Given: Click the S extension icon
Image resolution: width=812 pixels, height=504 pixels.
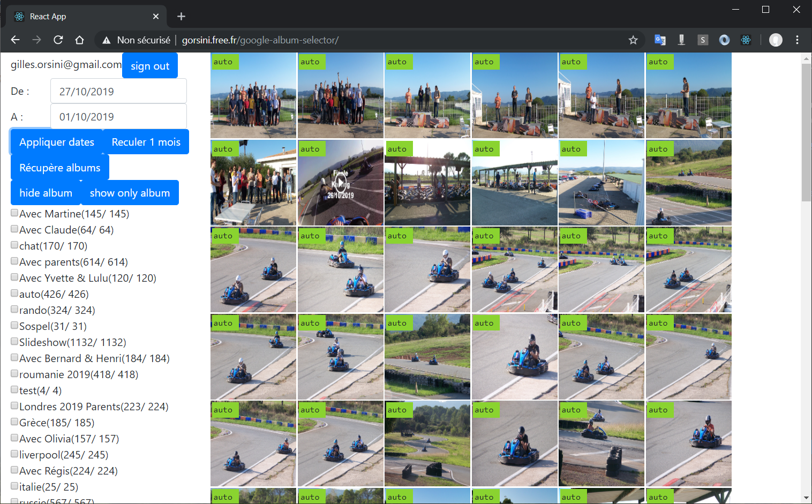Looking at the screenshot, I should 703,40.
